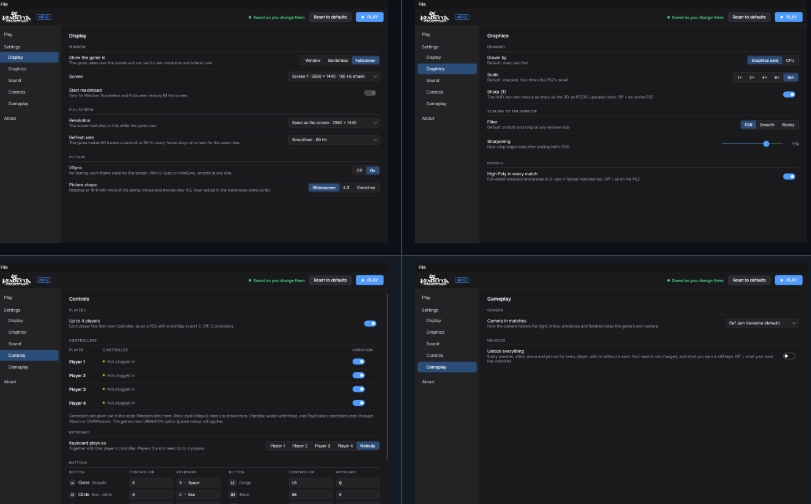
Task: Open File menu in the Graphics window
Action: (422, 4)
